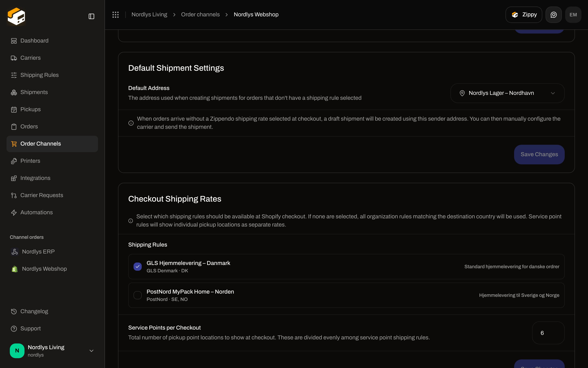Click 'PostNord · SE, NO' carrier subtitle
The height and width of the screenshot is (368, 588).
[167, 299]
